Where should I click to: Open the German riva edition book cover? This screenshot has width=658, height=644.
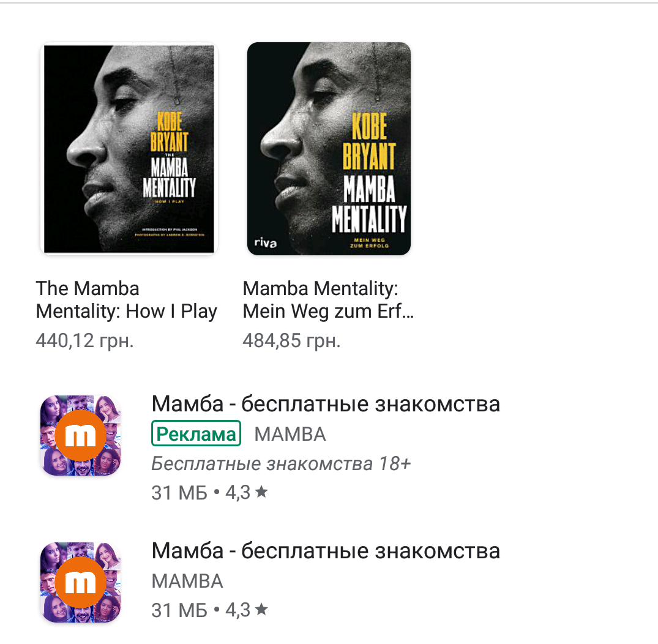click(x=329, y=149)
